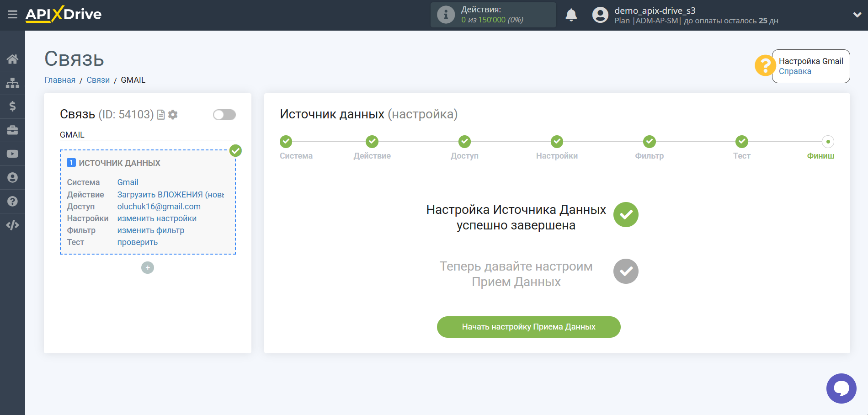868x415 pixels.
Task: Open the Справка link
Action: click(795, 71)
